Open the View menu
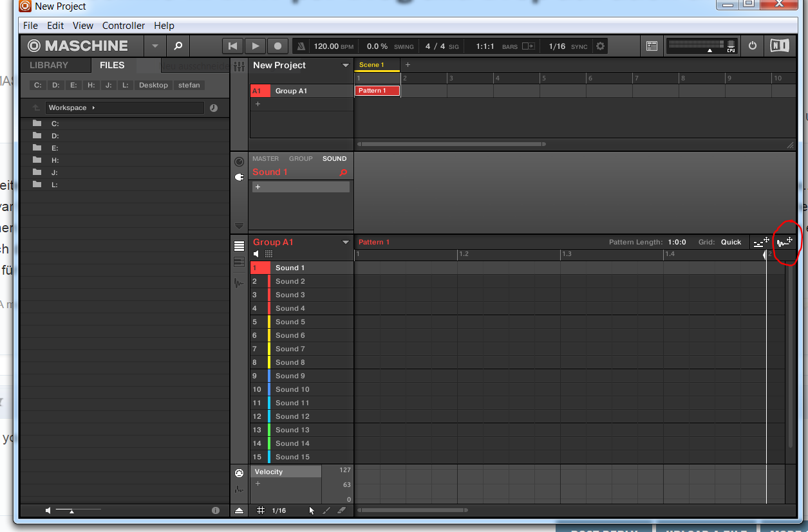 83,26
